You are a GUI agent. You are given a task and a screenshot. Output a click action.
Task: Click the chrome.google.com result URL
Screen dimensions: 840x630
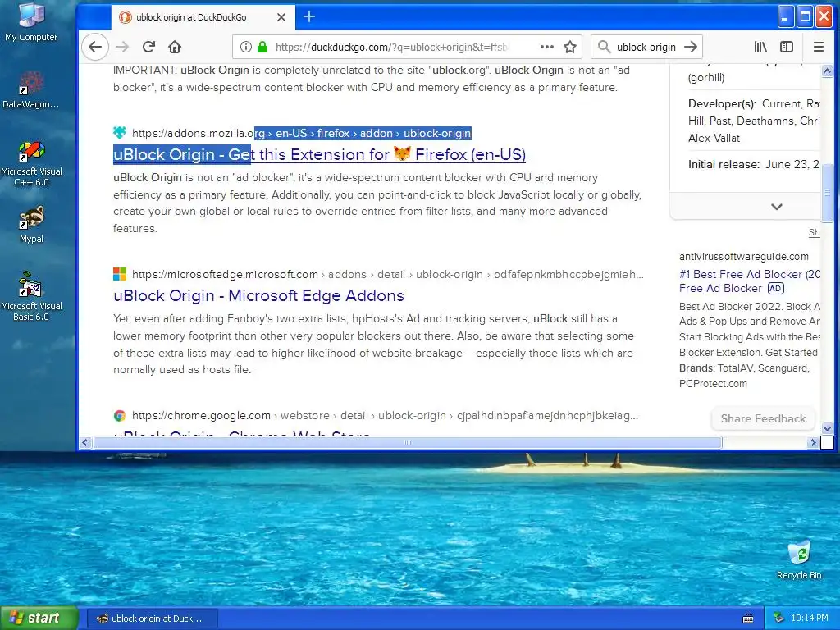pyautogui.click(x=385, y=415)
